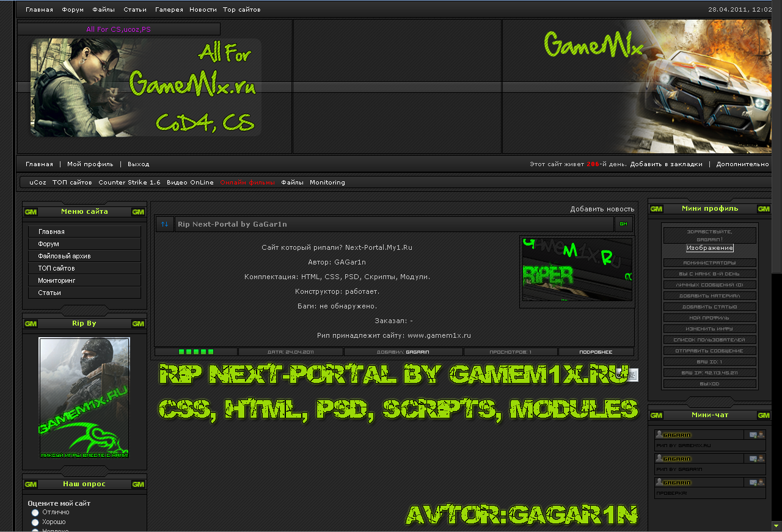
Task: Open Дополнительно menu in the user bar
Action: 742,164
